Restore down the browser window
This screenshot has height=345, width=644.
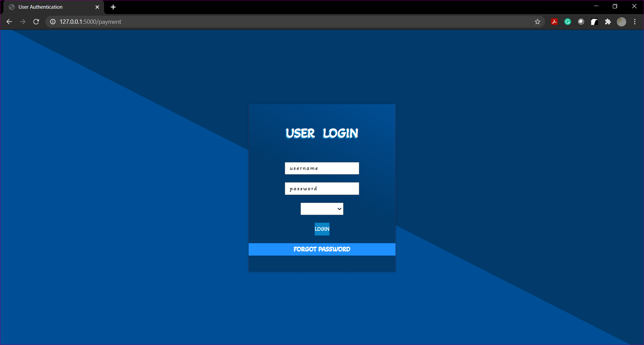click(615, 6)
